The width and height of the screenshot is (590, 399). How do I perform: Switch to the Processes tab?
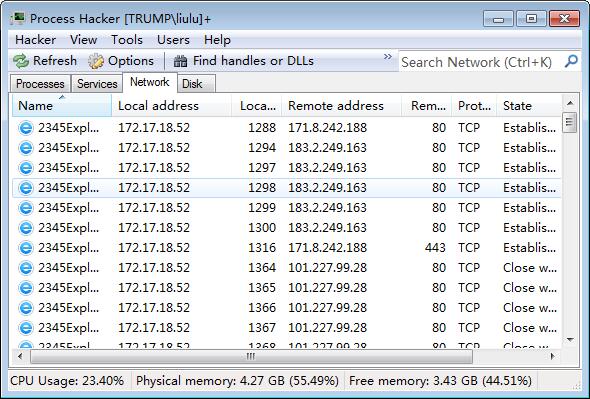(x=40, y=84)
